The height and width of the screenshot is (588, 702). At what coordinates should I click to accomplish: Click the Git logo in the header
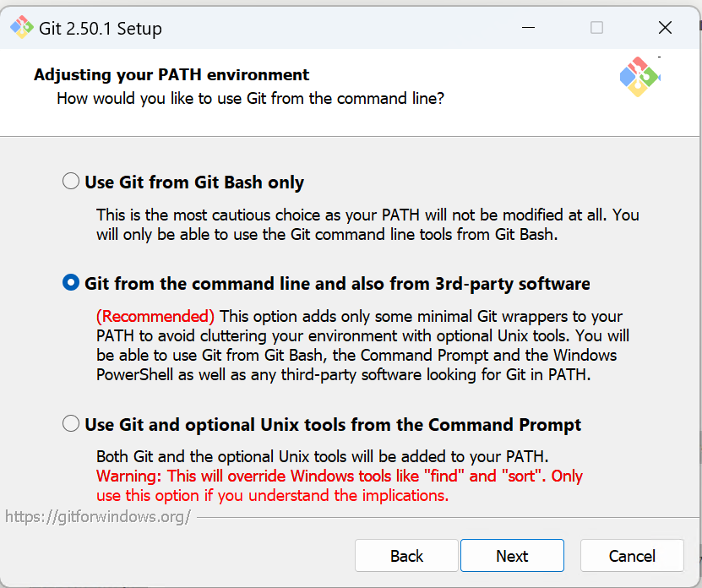(639, 77)
